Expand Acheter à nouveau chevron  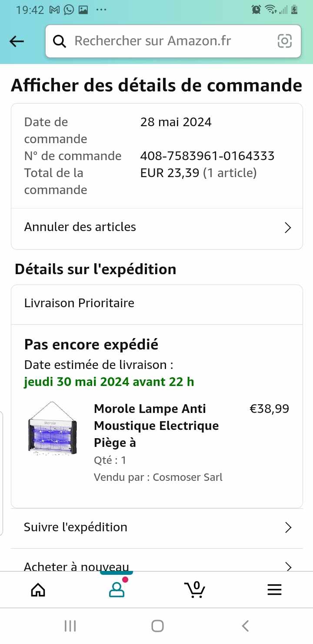tap(287, 566)
